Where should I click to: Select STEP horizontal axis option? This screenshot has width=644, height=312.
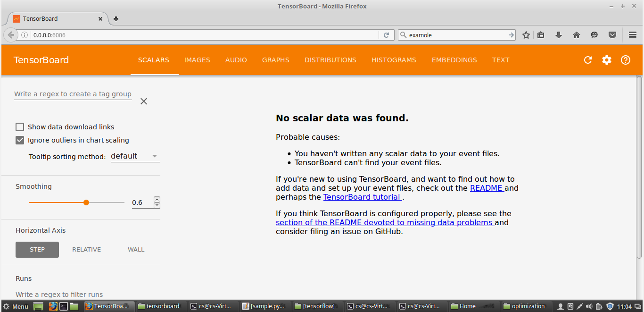tap(37, 250)
